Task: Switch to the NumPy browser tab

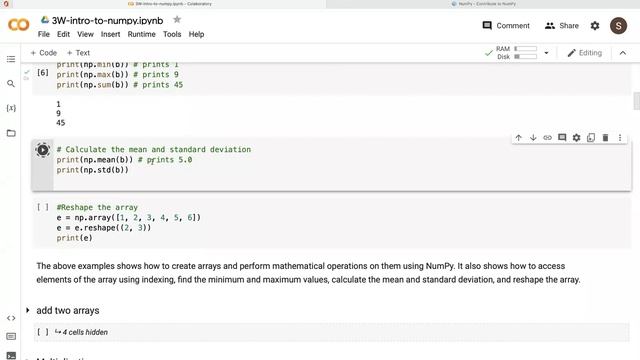Action: click(483, 4)
